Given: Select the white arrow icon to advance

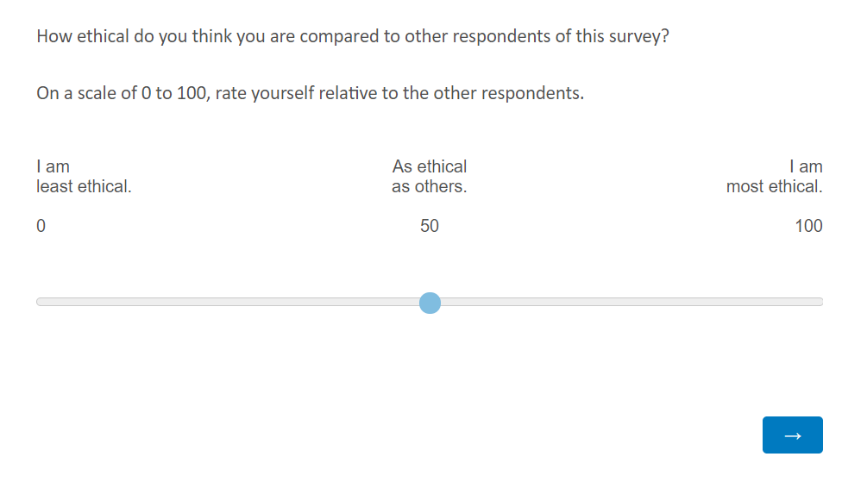Looking at the screenshot, I should pos(792,436).
